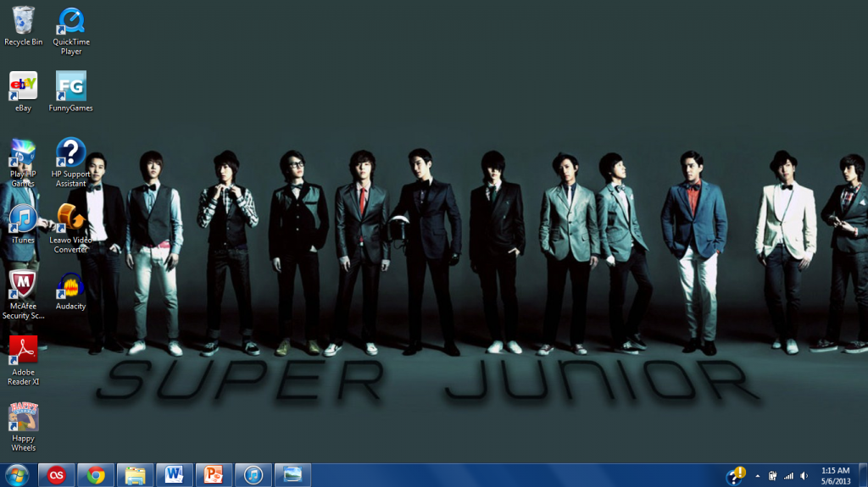
Task: Launch Microsoft Word from the taskbar
Action: (175, 475)
